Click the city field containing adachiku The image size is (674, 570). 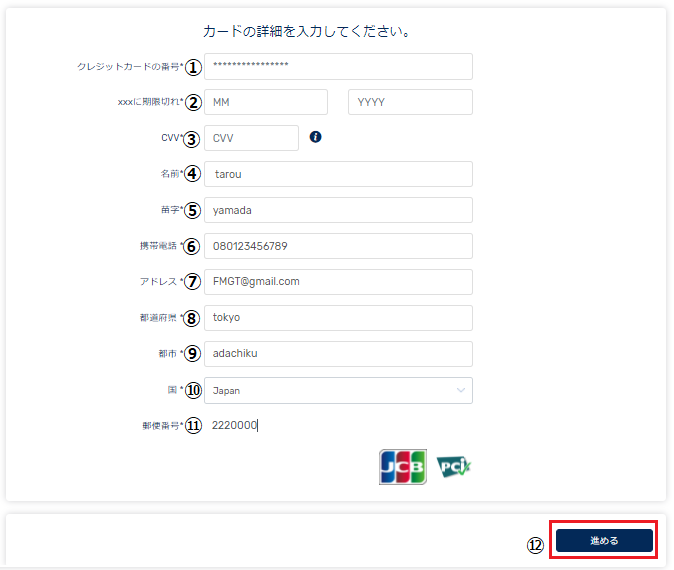338,354
